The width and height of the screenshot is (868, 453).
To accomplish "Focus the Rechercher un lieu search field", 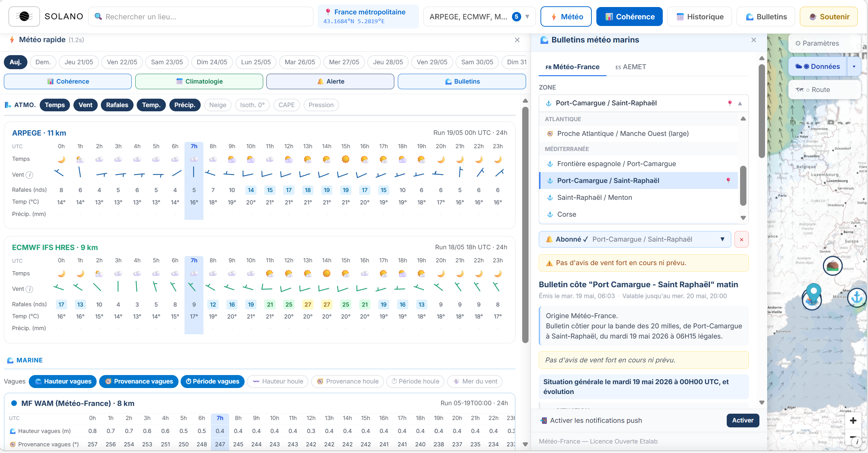I will point(201,17).
